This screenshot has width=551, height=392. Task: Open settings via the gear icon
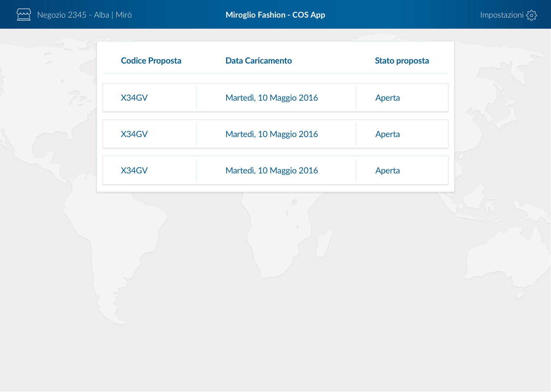(x=531, y=15)
